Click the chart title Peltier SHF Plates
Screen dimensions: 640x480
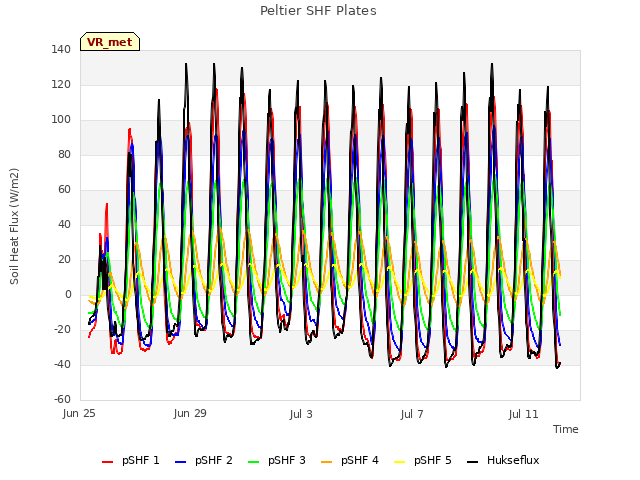pyautogui.click(x=318, y=11)
